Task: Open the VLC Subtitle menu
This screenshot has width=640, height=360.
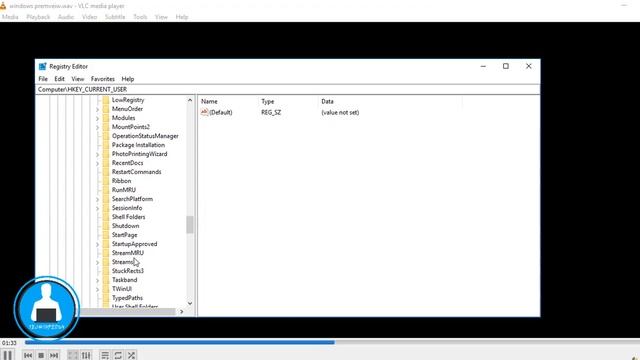Action: click(115, 17)
